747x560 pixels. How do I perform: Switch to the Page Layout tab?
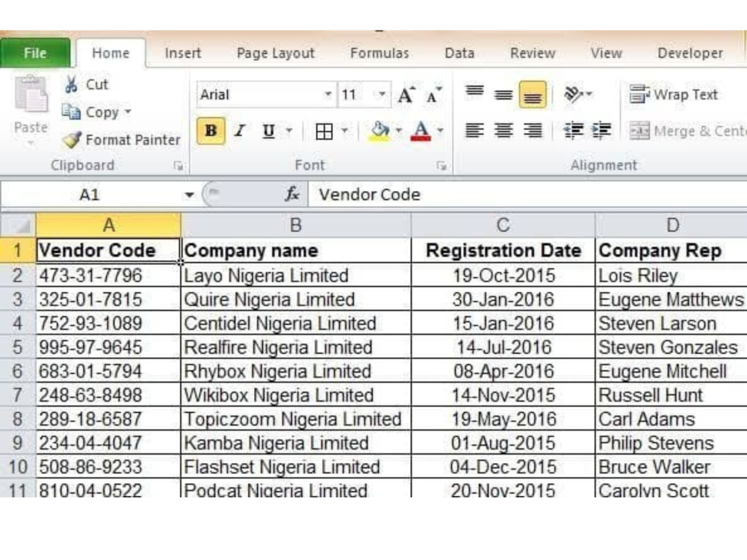(276, 53)
